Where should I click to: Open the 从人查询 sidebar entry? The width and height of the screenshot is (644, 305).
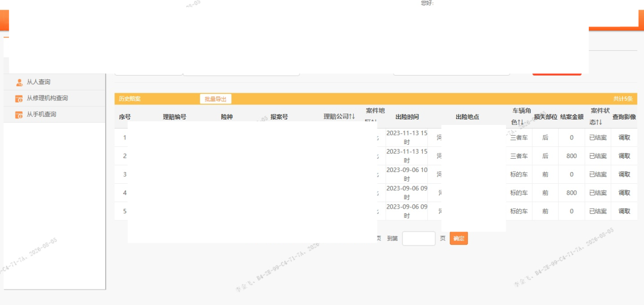click(x=54, y=82)
